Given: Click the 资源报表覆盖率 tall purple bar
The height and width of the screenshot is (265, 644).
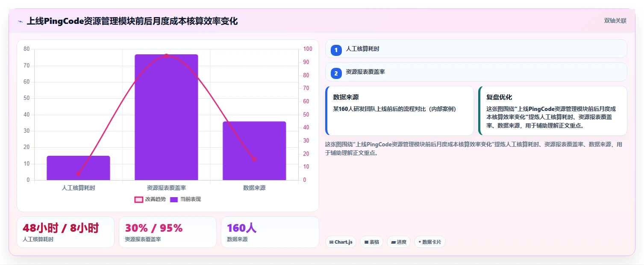Looking at the screenshot, I should click(166, 117).
